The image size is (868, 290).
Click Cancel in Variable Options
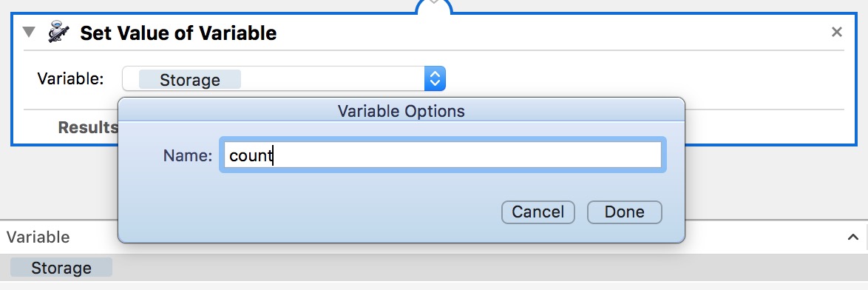pos(538,212)
